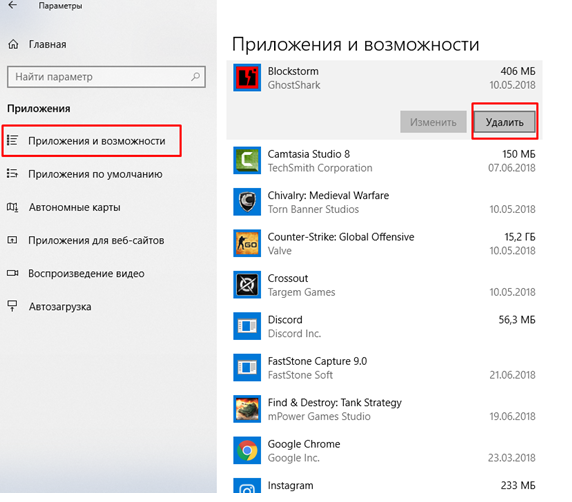The image size is (572, 502).
Task: Click the Удалить button for Blockstorm
Action: pos(505,122)
